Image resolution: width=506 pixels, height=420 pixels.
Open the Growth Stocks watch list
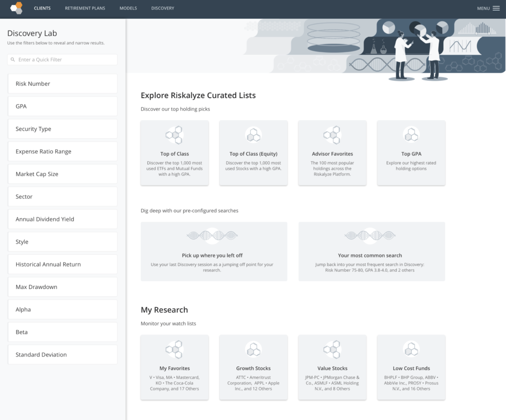253,367
